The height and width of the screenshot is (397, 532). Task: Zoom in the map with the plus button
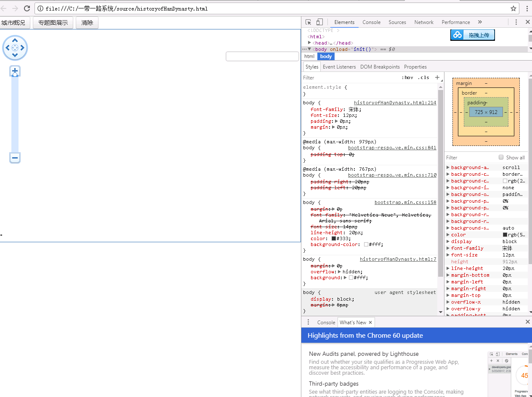point(15,70)
